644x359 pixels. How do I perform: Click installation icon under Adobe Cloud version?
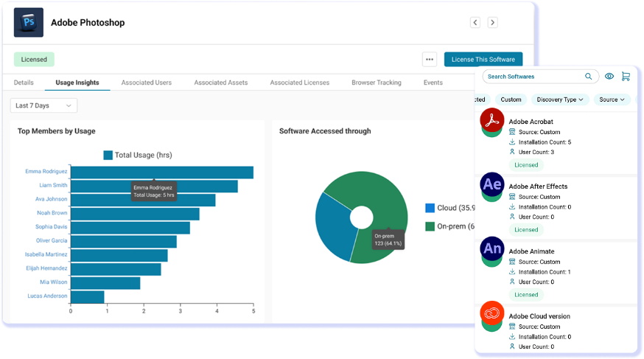(x=512, y=336)
